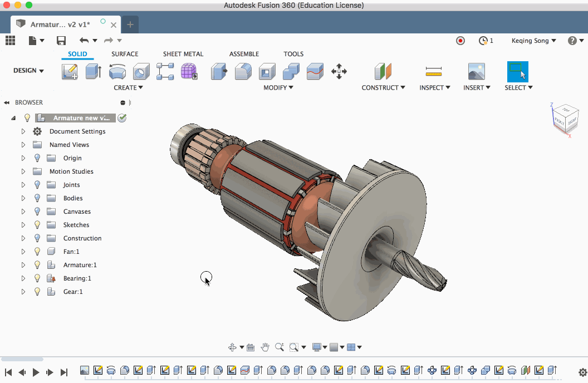Open the DESIGN workspace dropdown
Screen dimensions: 588x383
28,71
